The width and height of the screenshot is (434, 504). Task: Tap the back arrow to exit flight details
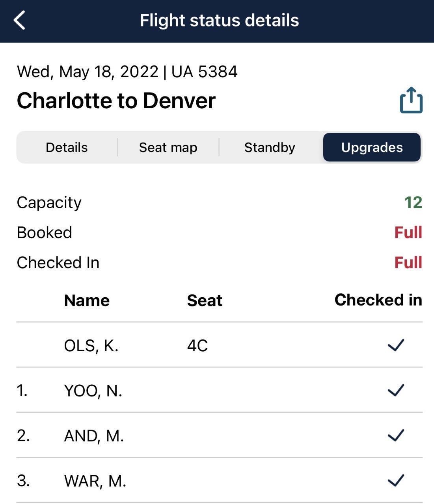click(19, 20)
